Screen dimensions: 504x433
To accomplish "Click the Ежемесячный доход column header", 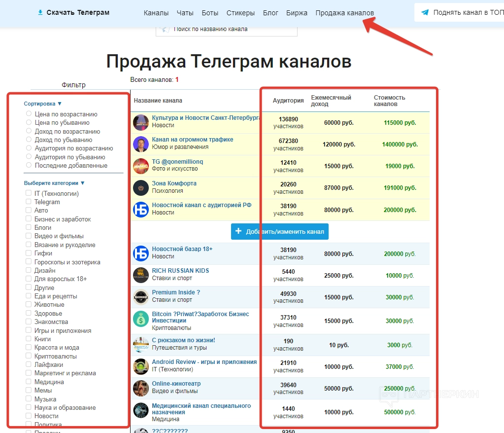I will click(x=331, y=101).
